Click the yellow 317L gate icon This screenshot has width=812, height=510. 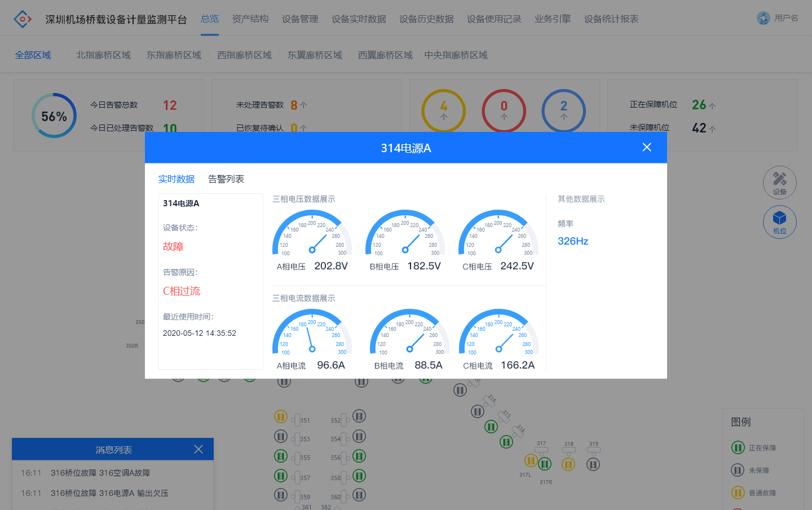tap(531, 460)
